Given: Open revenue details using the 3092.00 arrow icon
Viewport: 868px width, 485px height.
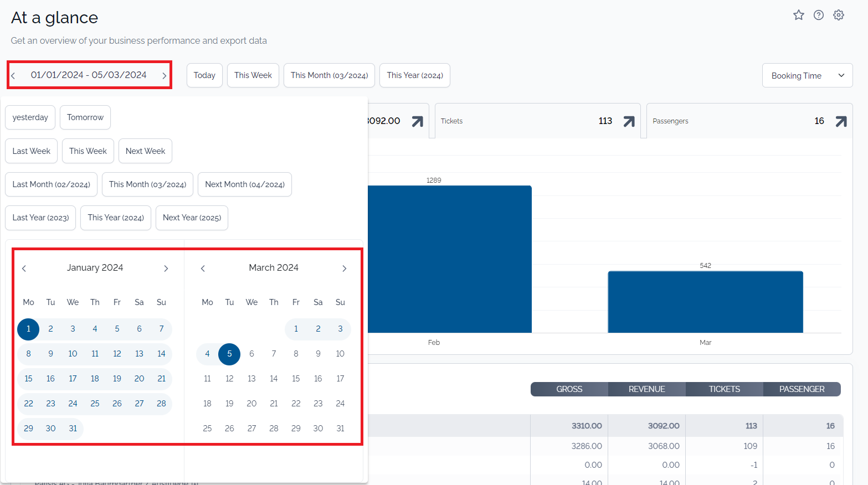Looking at the screenshot, I should pos(416,121).
